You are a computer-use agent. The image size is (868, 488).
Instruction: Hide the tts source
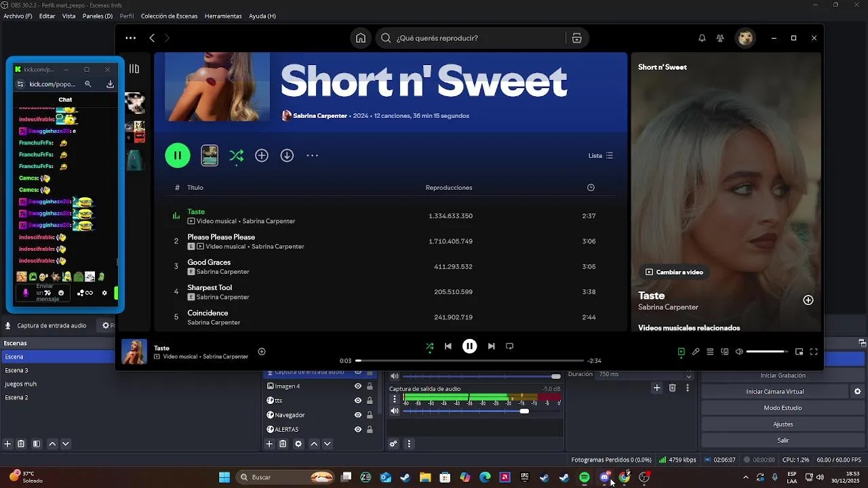(358, 401)
